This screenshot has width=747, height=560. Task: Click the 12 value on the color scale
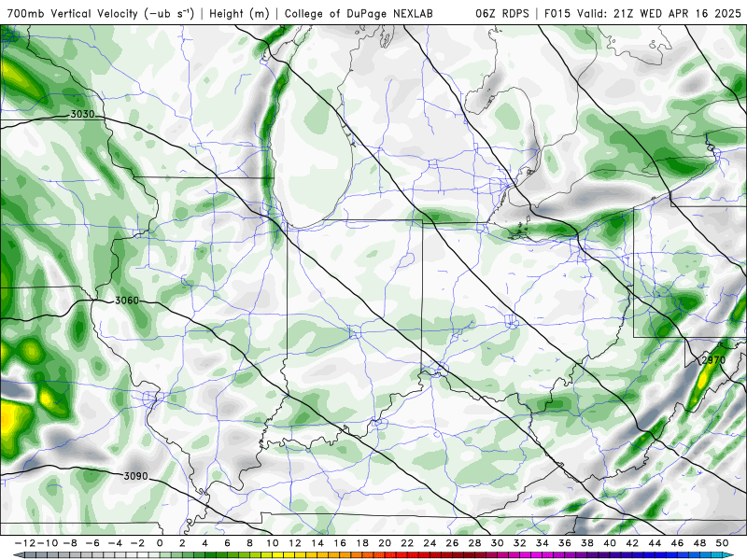[295, 543]
